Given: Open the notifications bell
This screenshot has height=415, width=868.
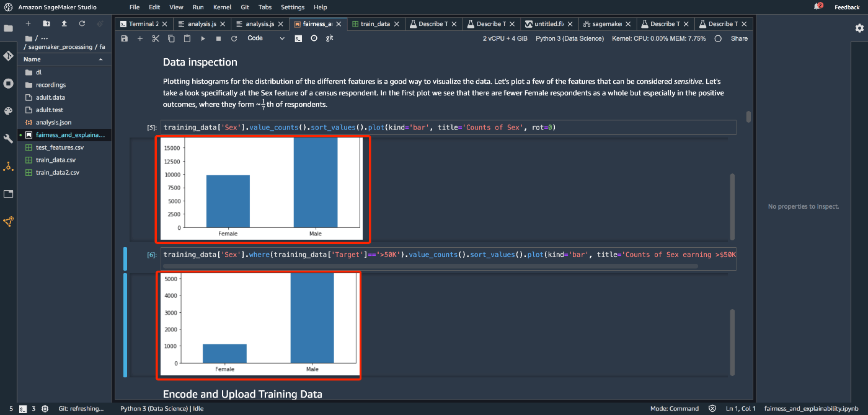Looking at the screenshot, I should point(818,7).
